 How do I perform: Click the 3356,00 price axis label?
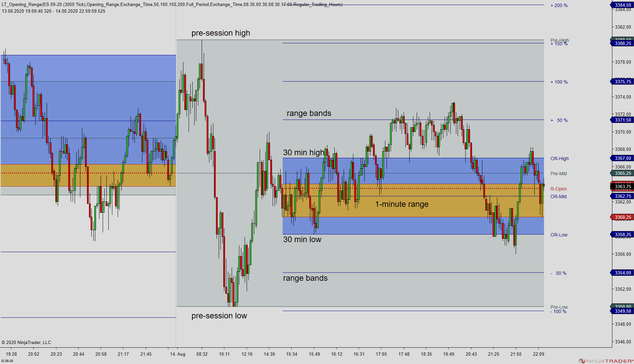[623, 254]
